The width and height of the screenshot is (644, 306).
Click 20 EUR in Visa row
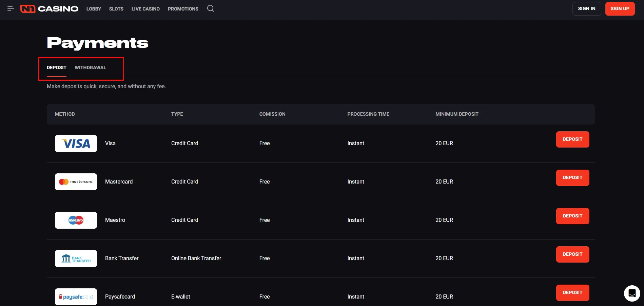tap(444, 144)
